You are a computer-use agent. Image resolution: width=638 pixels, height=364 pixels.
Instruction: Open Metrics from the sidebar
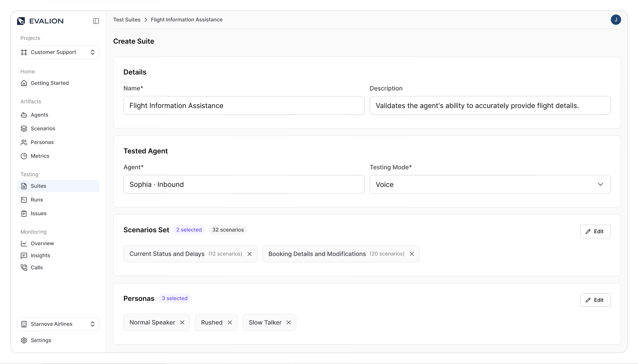click(x=40, y=156)
